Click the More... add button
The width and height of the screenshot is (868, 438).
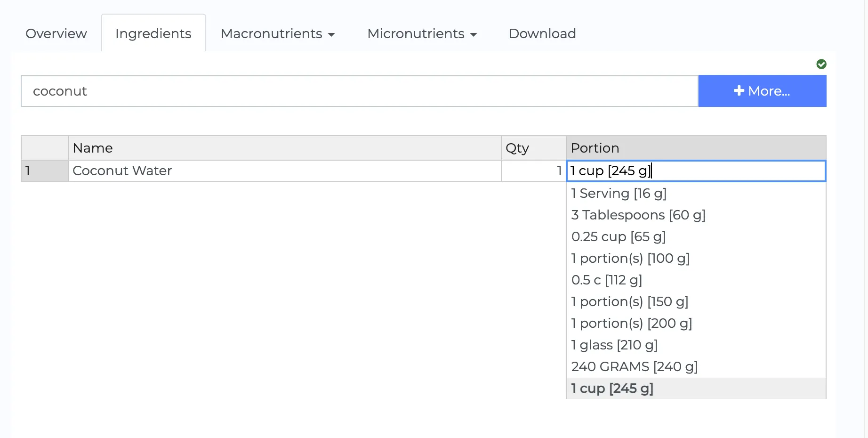tap(762, 91)
